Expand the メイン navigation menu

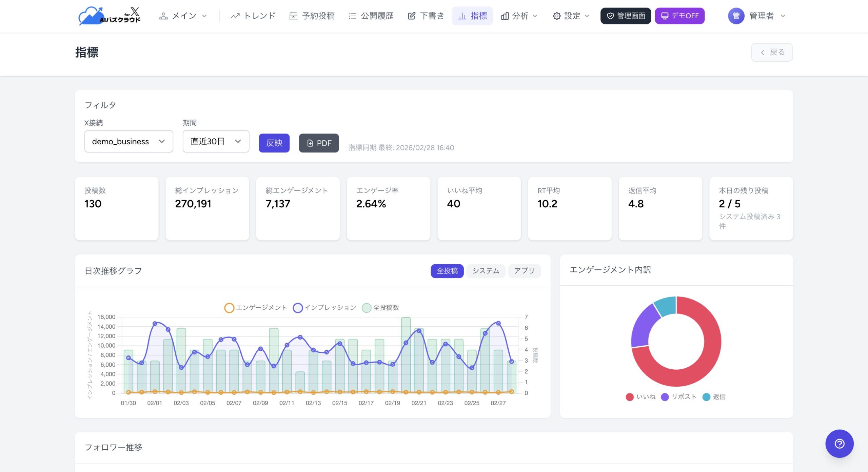pyautogui.click(x=183, y=16)
